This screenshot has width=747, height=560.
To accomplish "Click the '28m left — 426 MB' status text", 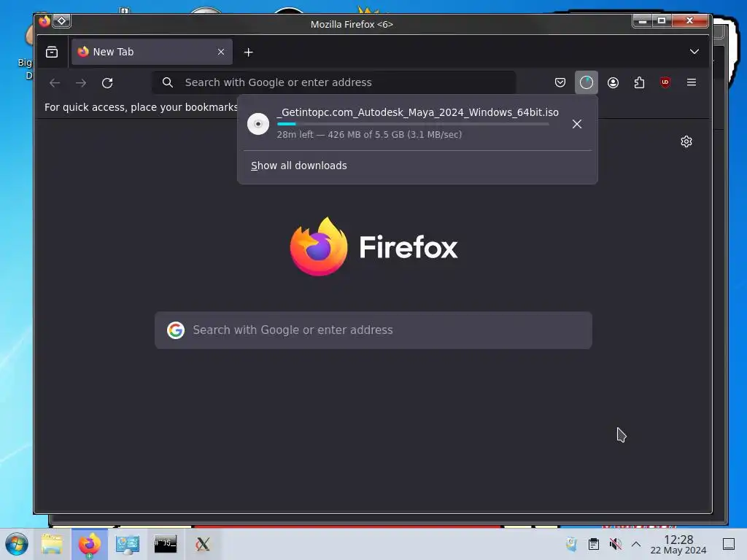I will 369,135.
